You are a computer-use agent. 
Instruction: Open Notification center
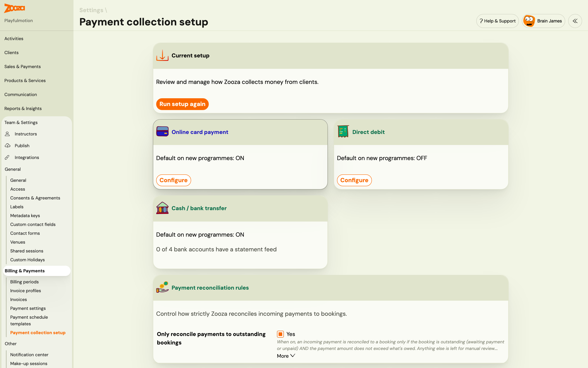pyautogui.click(x=29, y=355)
